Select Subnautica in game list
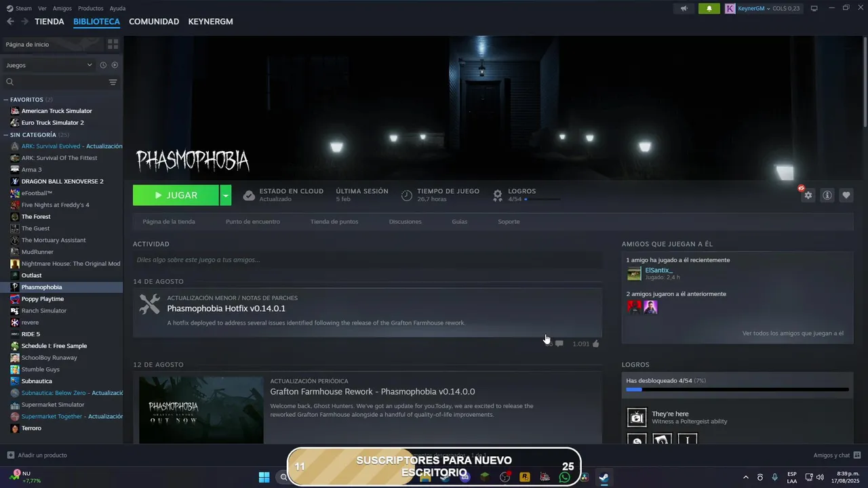Screen dimensions: 868x488 point(37,381)
